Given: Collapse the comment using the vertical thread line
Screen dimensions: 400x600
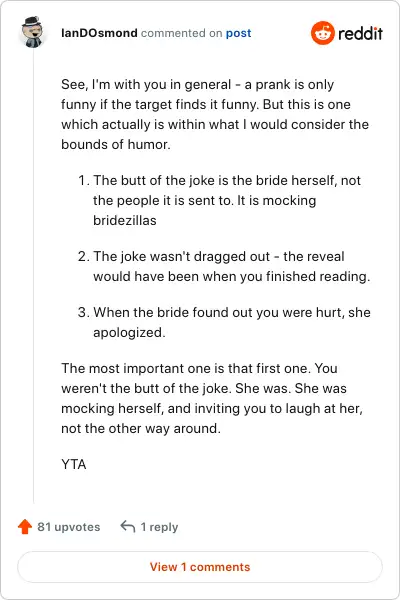Looking at the screenshot, I should click(33, 276).
